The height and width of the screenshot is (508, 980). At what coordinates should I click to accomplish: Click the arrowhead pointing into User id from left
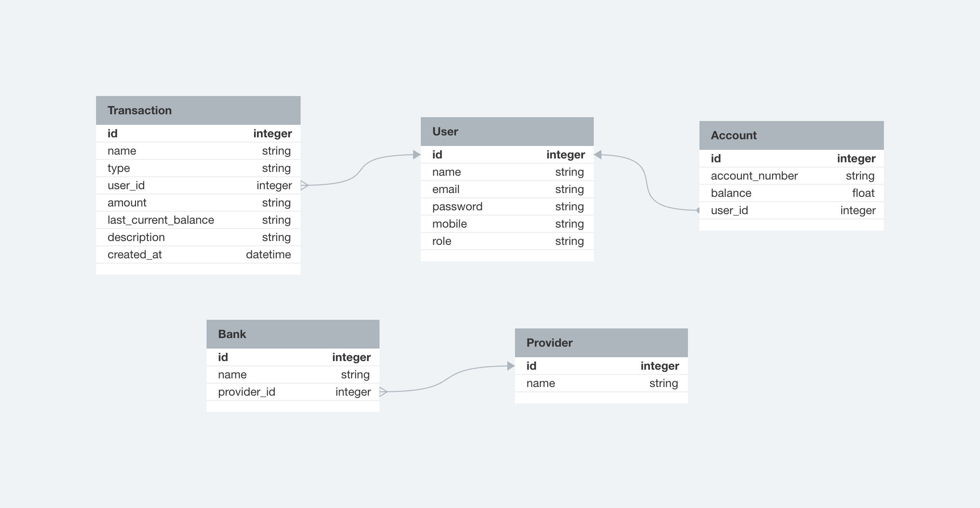pos(417,155)
